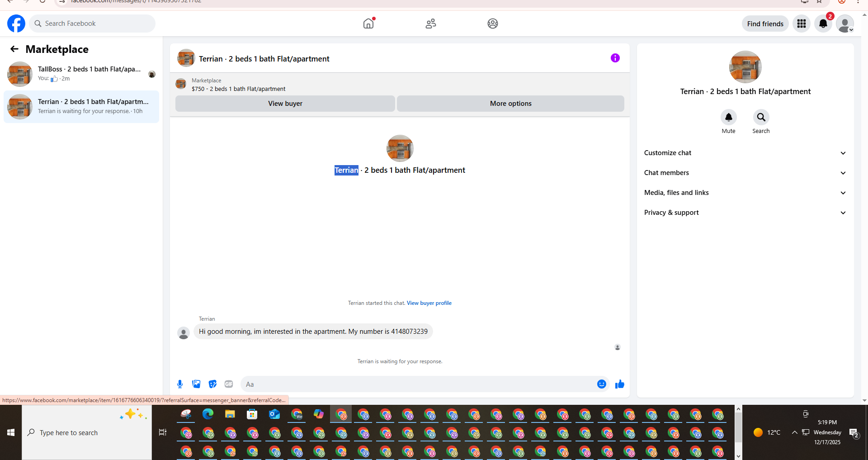The height and width of the screenshot is (460, 868).
Task: Open the Action Center notifications icon
Action: (x=854, y=433)
